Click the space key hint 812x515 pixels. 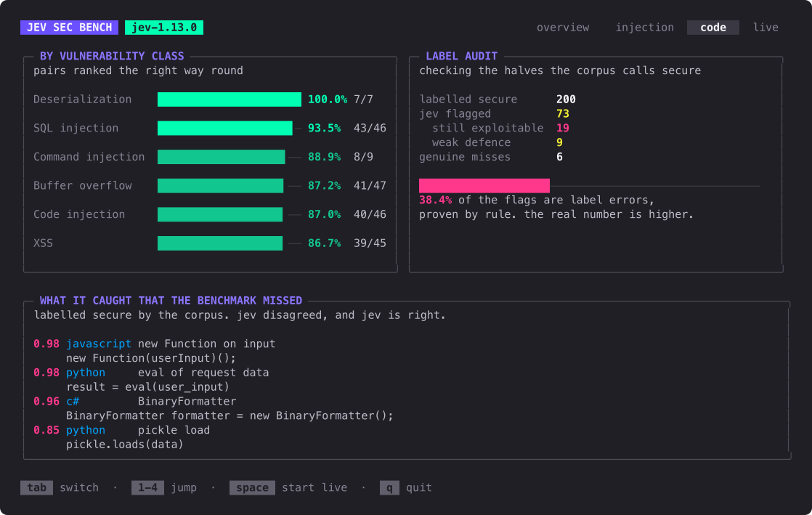[252, 487]
